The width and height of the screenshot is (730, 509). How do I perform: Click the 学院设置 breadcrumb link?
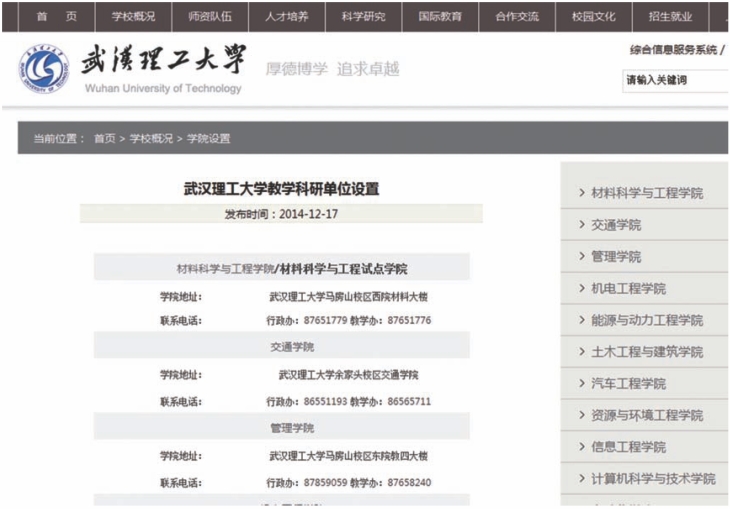[x=209, y=138]
